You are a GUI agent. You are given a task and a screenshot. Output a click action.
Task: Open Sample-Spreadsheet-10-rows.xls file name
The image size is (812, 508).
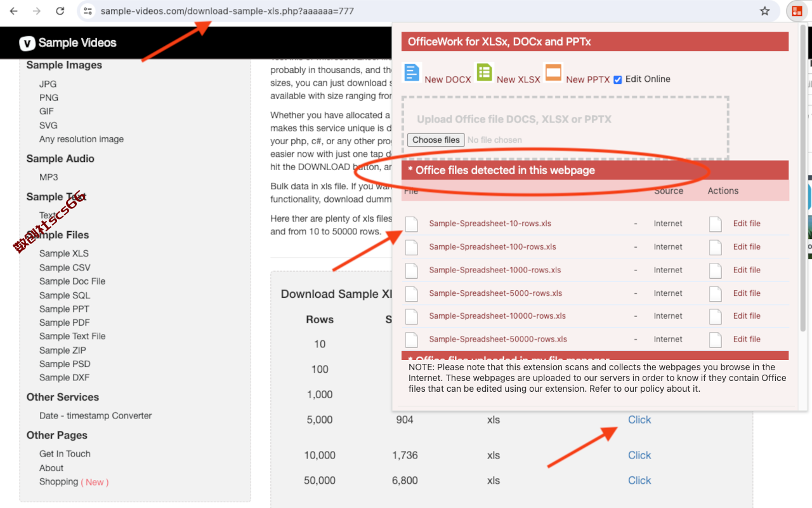pyautogui.click(x=490, y=224)
